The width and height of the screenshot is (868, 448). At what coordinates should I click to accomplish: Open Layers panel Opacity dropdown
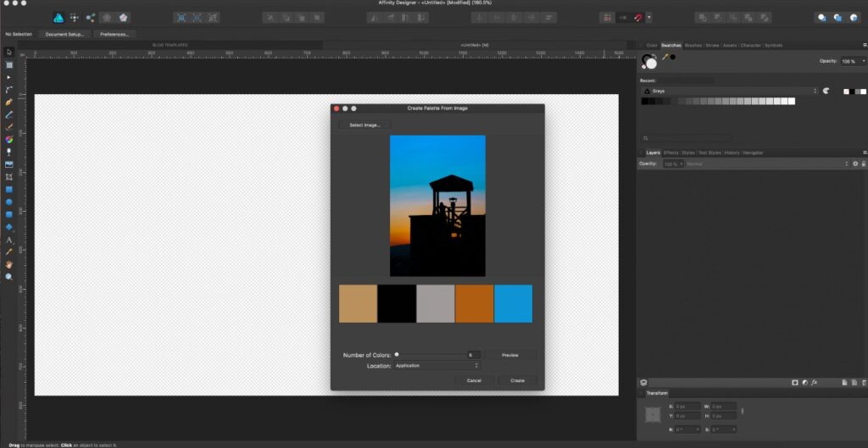[682, 164]
